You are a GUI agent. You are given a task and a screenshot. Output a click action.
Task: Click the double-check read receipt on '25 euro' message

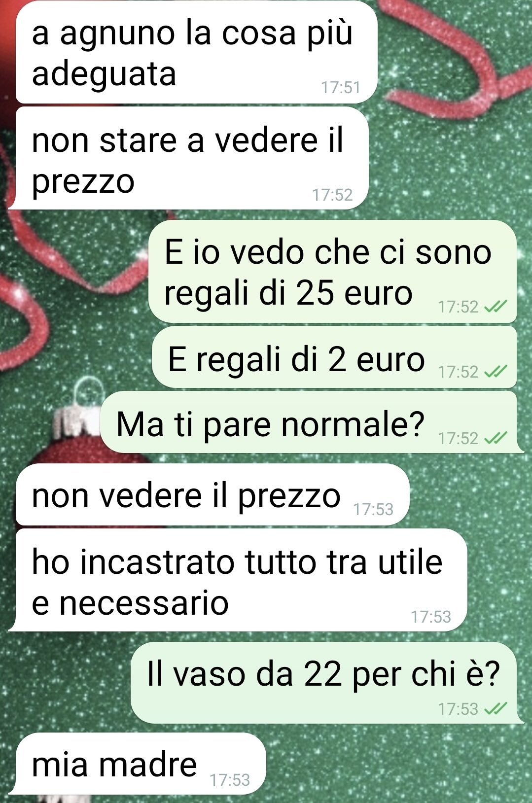(x=495, y=307)
